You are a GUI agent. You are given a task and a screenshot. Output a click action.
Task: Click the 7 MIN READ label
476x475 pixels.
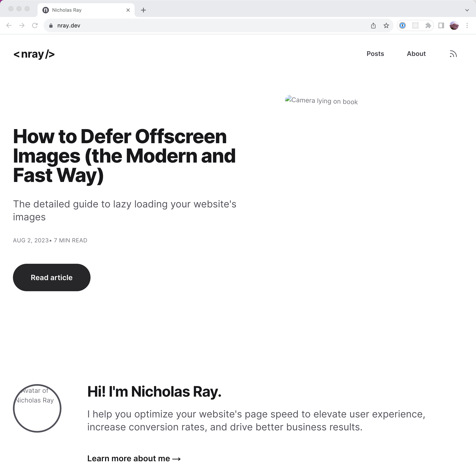[x=71, y=240]
